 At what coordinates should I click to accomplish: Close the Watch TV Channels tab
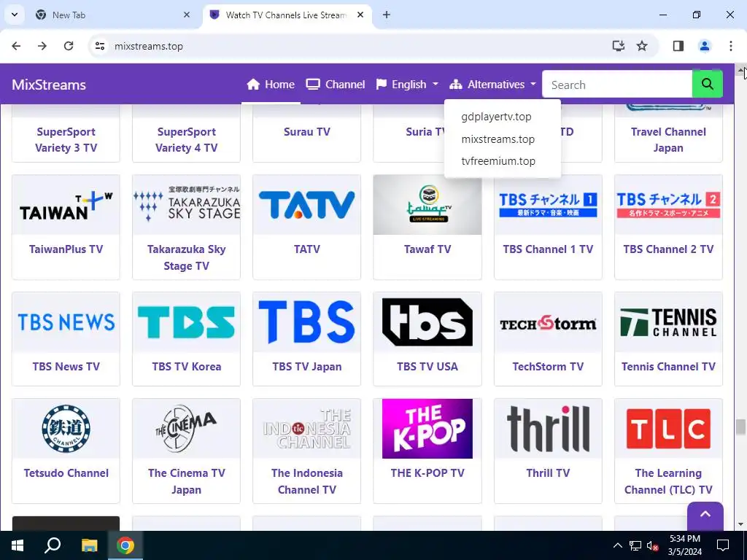pyautogui.click(x=360, y=15)
